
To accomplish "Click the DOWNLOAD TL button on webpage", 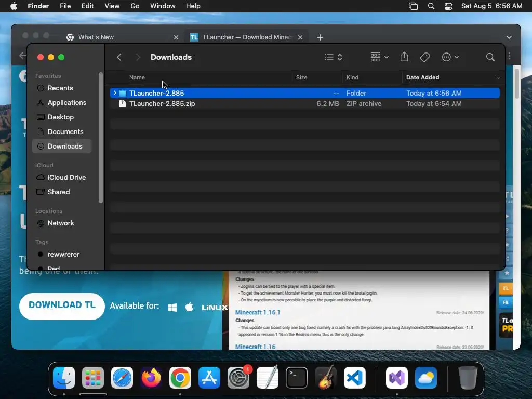I will (x=62, y=306).
